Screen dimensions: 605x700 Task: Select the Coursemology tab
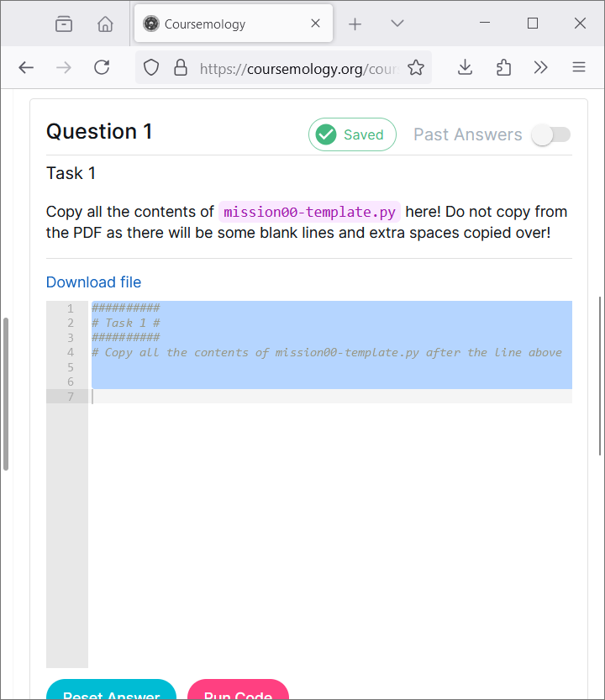coord(218,24)
